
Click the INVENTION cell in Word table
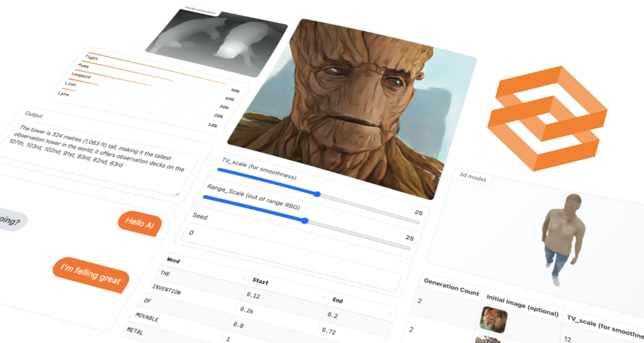point(167,290)
